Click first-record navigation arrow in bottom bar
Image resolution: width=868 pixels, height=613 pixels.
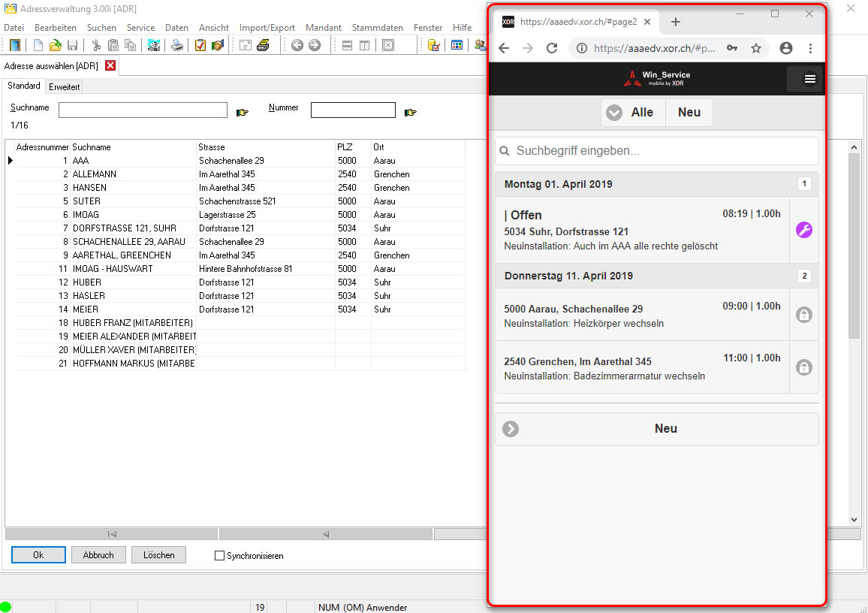pos(112,534)
